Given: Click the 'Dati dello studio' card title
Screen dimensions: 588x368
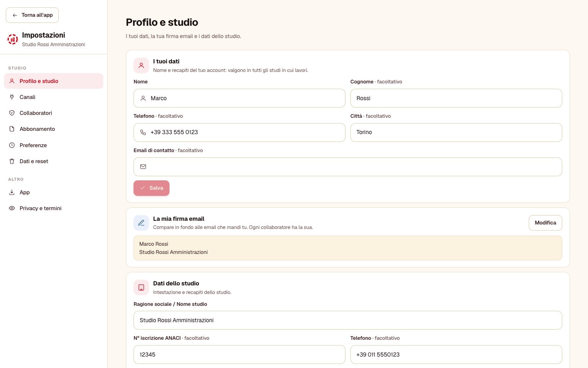Looking at the screenshot, I should (176, 283).
